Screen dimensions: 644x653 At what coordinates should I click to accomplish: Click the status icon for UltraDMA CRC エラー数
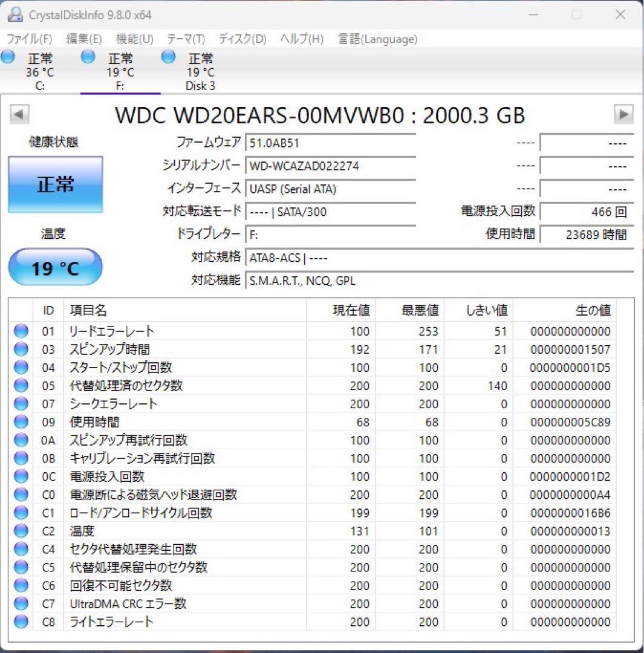21,603
